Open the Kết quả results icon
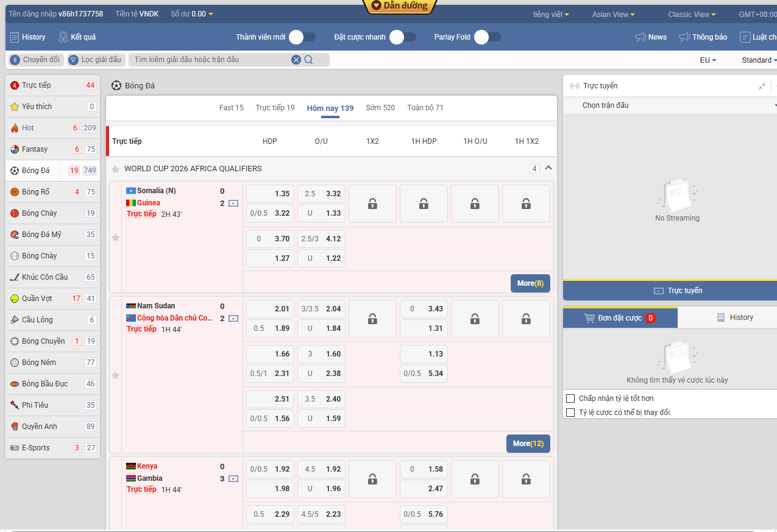The height and width of the screenshot is (532, 777). coord(63,37)
